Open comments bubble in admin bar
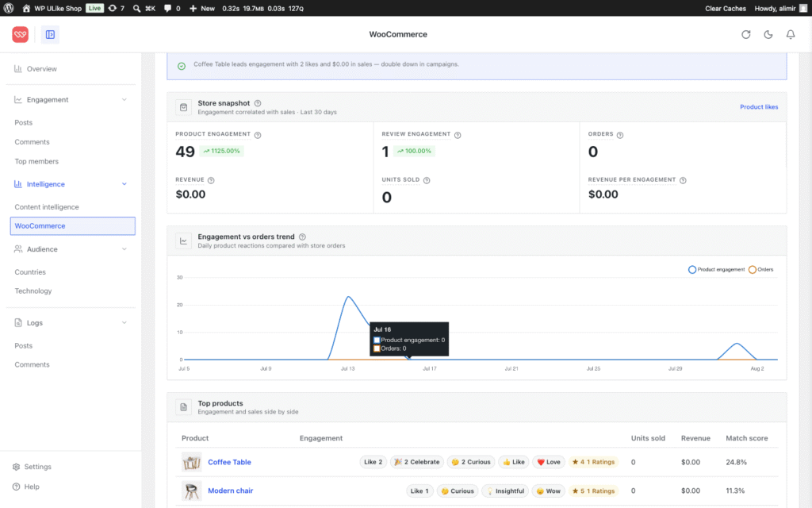This screenshot has width=812, height=508. pos(172,8)
